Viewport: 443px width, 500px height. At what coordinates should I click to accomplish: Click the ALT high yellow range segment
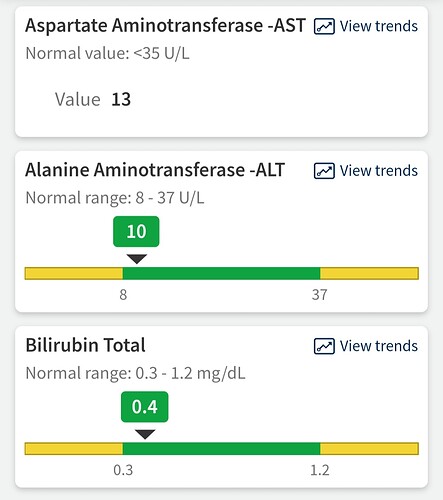pos(369,273)
